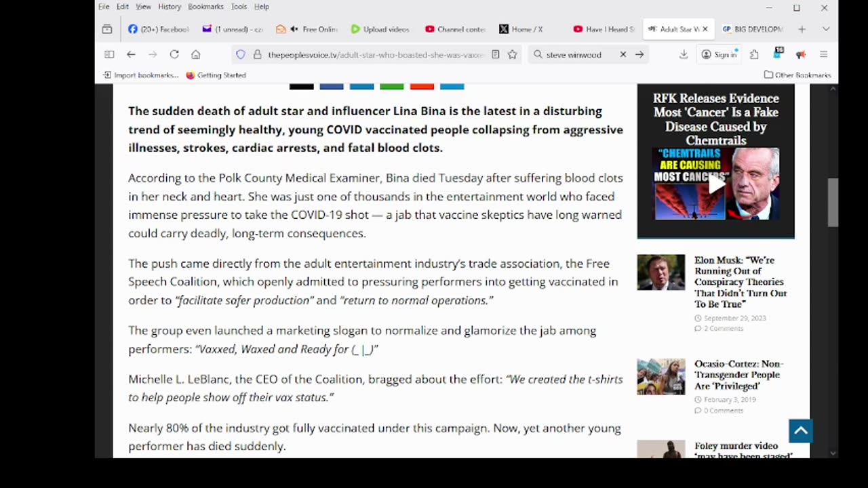Open tracking protection shield in address bar
The image size is (868, 488).
click(x=241, y=54)
